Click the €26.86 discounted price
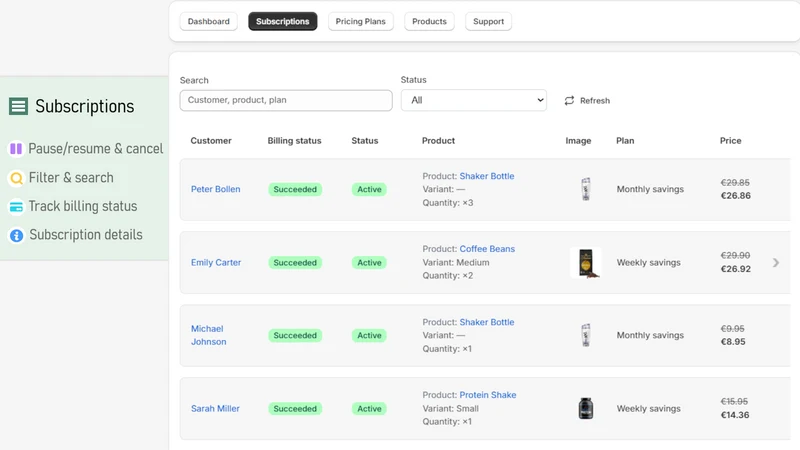The height and width of the screenshot is (450, 800). [x=735, y=196]
